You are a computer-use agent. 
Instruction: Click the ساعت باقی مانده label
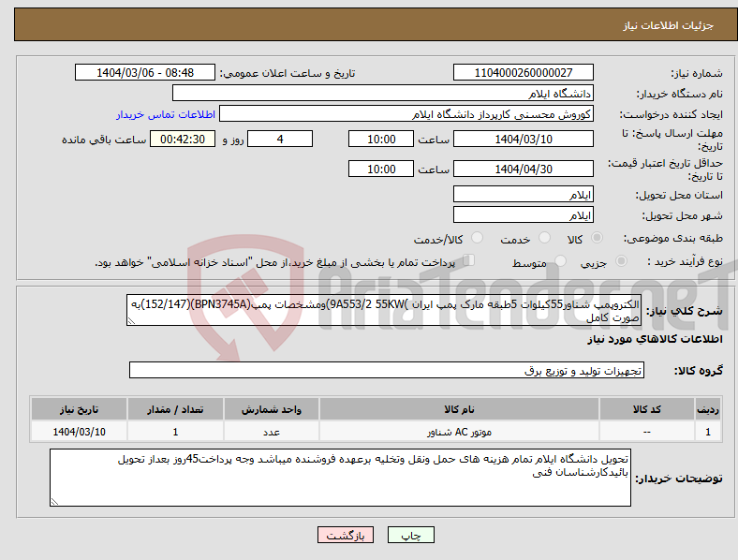(104, 140)
